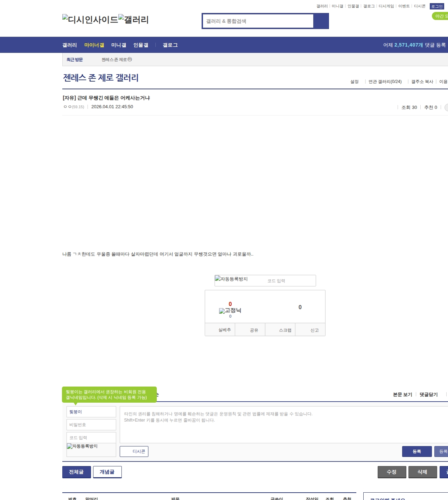Open the gallery 설정 settings link

pyautogui.click(x=355, y=82)
